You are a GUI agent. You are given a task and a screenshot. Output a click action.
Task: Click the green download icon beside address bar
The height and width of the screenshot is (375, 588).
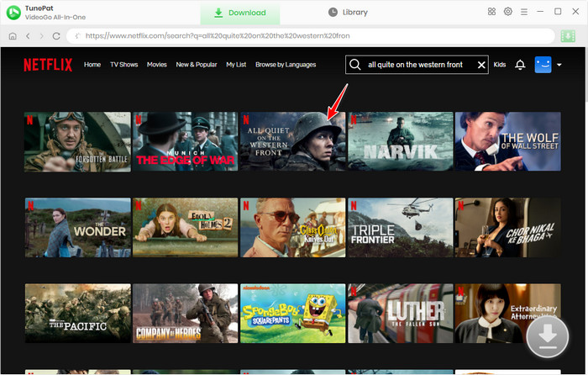pyautogui.click(x=568, y=36)
